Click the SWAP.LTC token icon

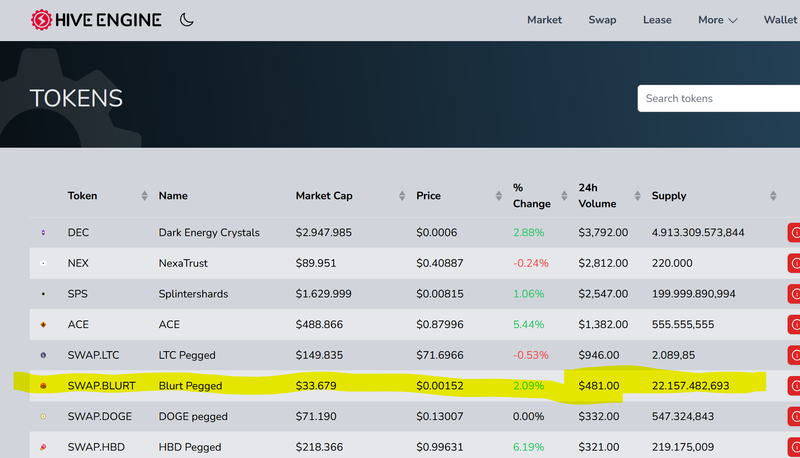tap(43, 355)
